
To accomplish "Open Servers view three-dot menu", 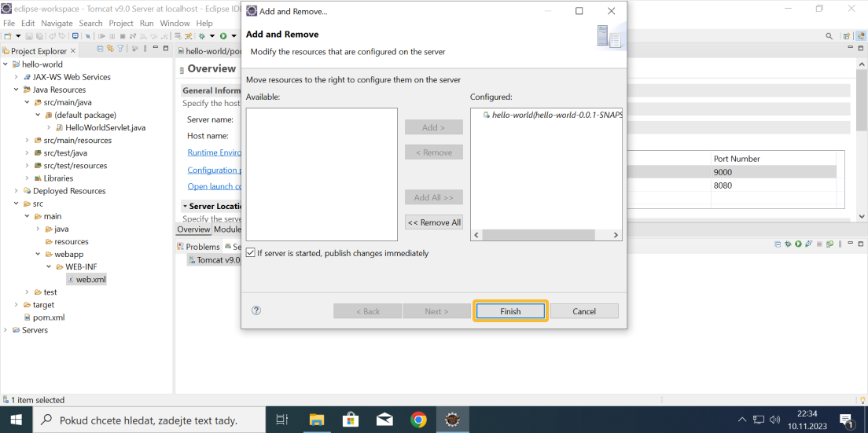I will pos(840,244).
